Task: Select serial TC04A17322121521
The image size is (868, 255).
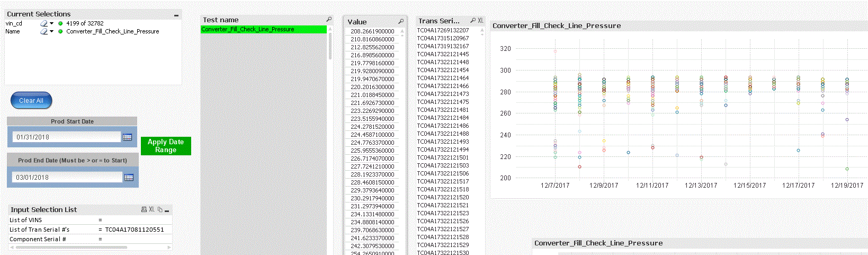Action: tap(443, 205)
